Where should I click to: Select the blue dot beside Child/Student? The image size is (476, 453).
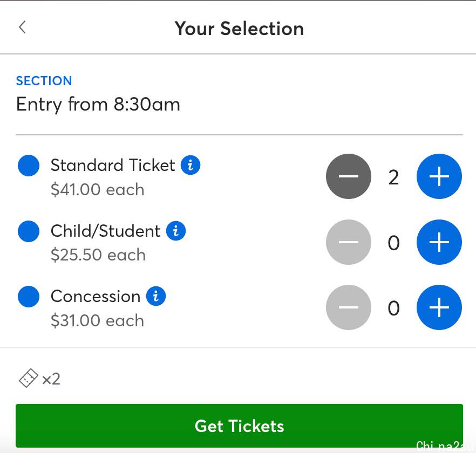[x=29, y=231]
